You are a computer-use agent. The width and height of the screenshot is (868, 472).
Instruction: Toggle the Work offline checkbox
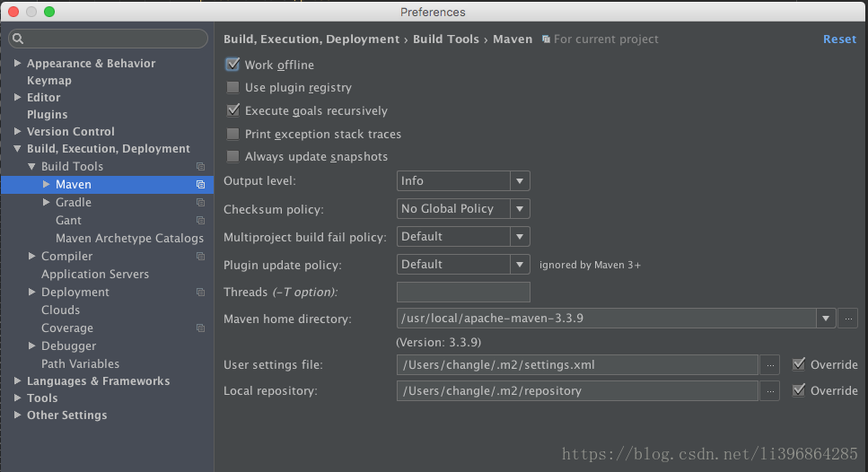pyautogui.click(x=233, y=65)
